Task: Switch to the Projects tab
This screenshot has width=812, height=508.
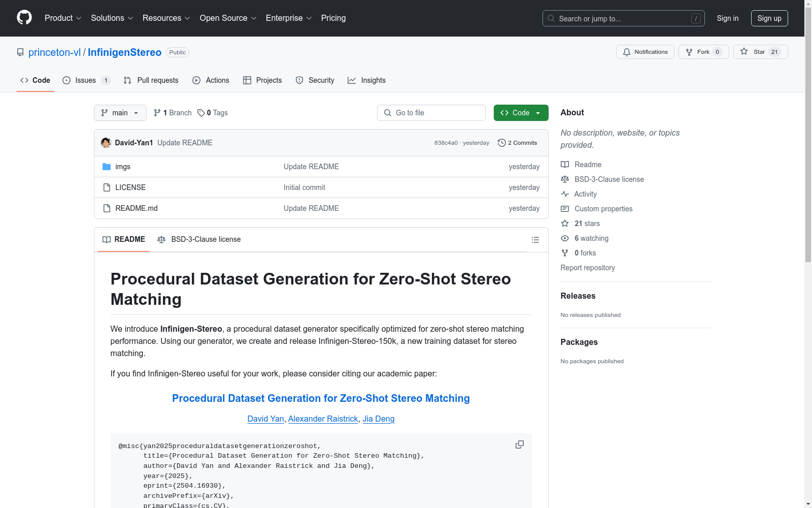Action: [262, 80]
